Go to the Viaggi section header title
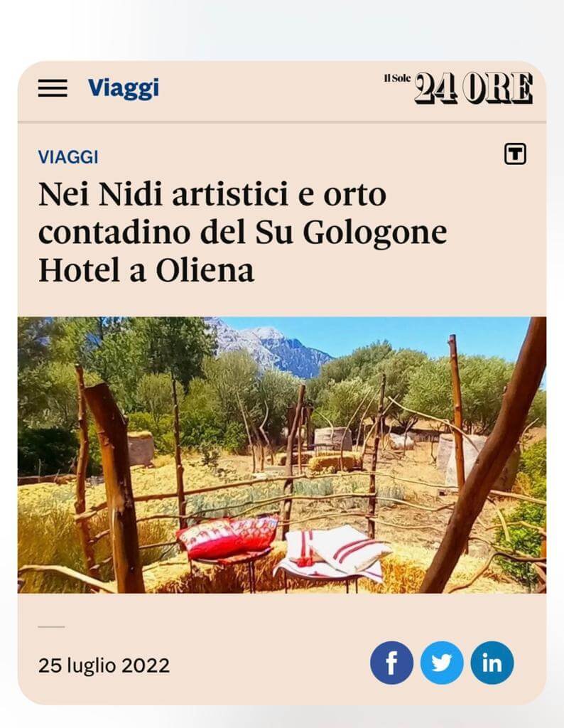Screen dimensions: 564x728 point(124,87)
